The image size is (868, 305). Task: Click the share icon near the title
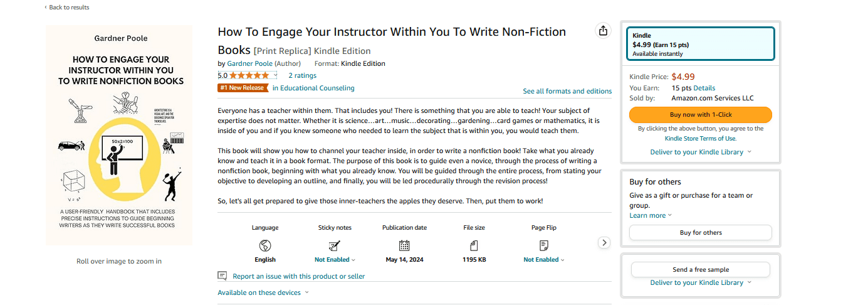[603, 31]
